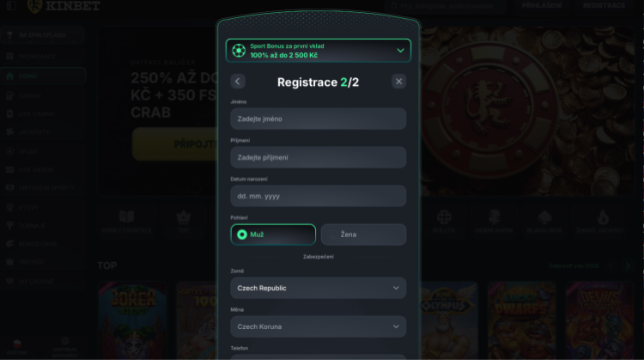The height and width of the screenshot is (360, 644).
Task: Focus the Jméno input field
Action: (x=319, y=119)
